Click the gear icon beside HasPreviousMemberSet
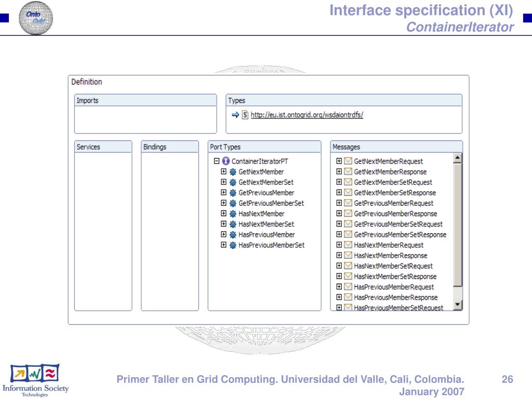 click(x=233, y=245)
